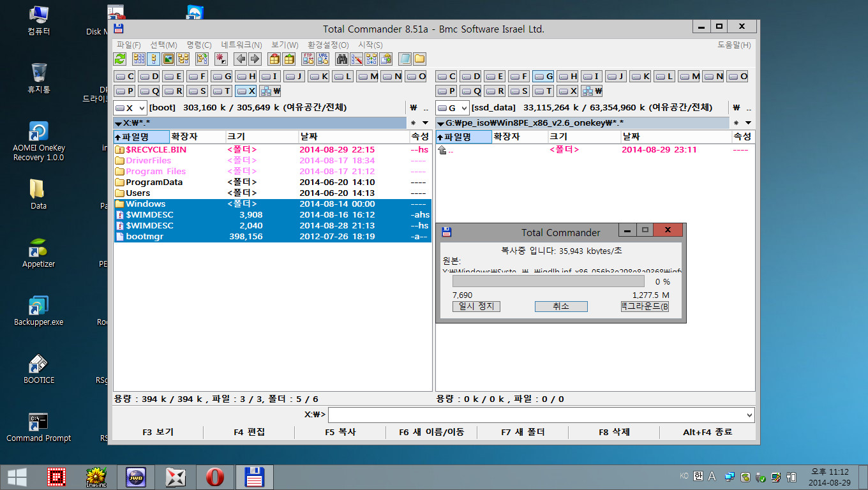Image resolution: width=868 pixels, height=490 pixels.
Task: Expand the command line history dropdown
Action: pos(749,415)
